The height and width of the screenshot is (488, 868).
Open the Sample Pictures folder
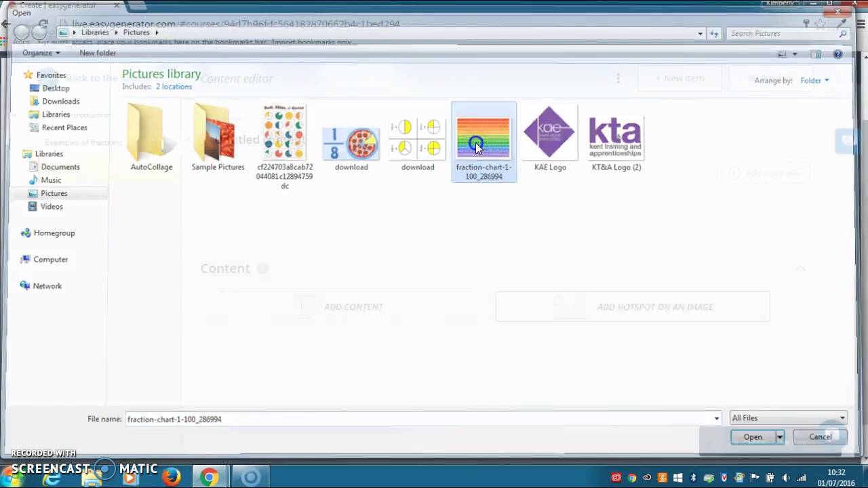(x=218, y=139)
